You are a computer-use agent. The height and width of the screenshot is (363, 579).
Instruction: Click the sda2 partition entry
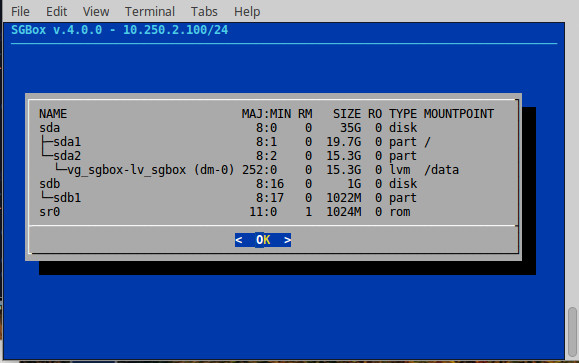tap(67, 156)
